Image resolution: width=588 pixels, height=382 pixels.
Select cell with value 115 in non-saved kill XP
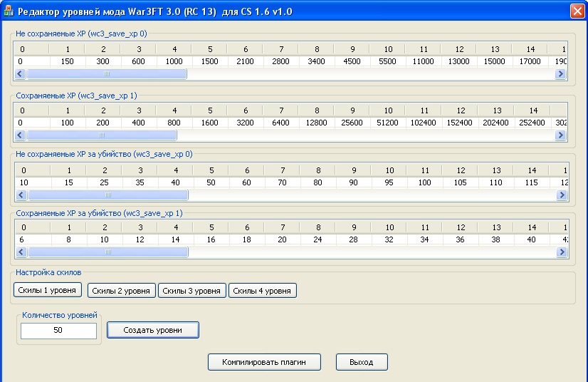click(x=532, y=182)
